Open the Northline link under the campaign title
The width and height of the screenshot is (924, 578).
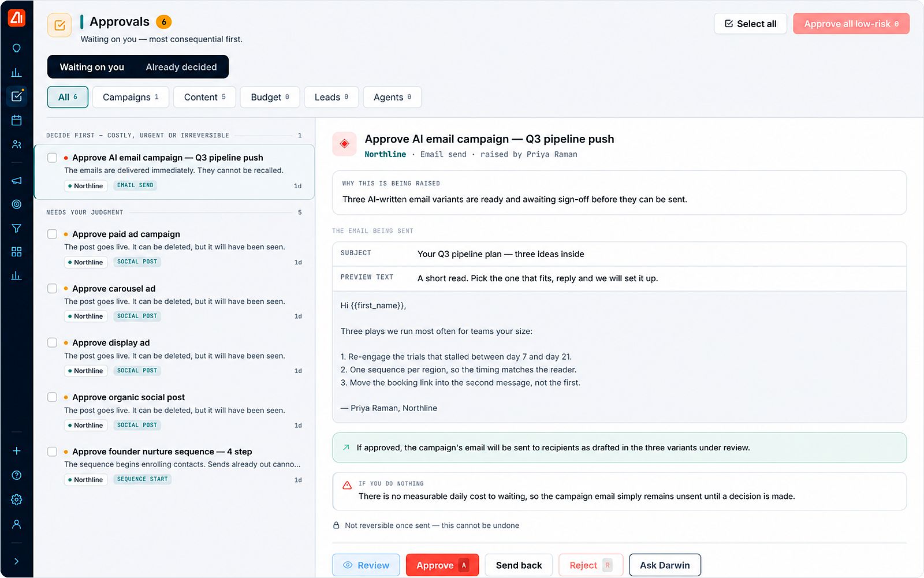click(x=385, y=154)
